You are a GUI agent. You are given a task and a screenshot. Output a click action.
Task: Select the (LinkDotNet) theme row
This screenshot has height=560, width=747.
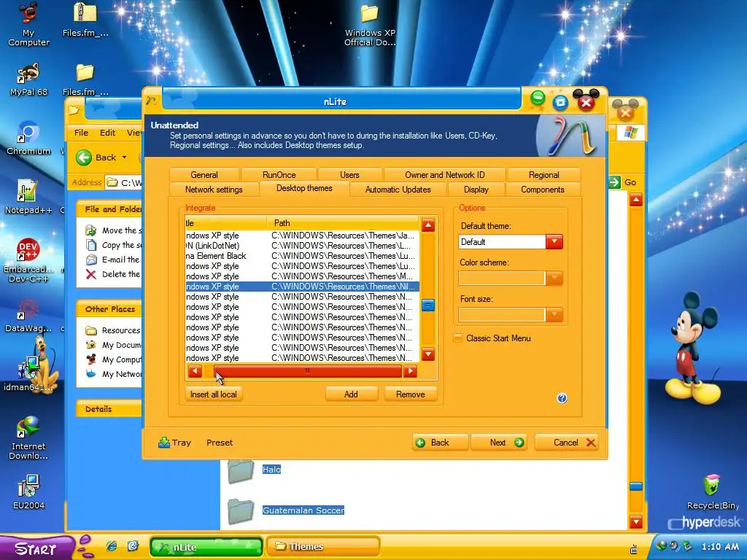pos(303,246)
